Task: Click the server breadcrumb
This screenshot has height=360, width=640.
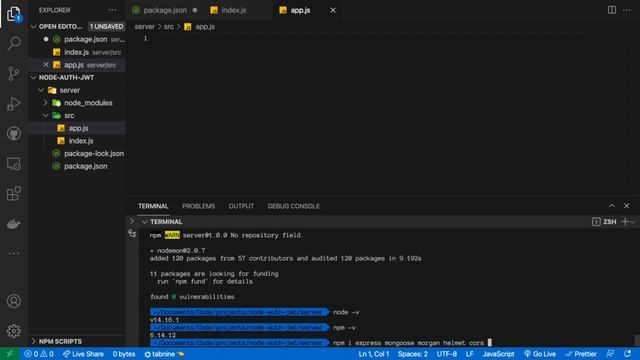Action: pyautogui.click(x=144, y=27)
